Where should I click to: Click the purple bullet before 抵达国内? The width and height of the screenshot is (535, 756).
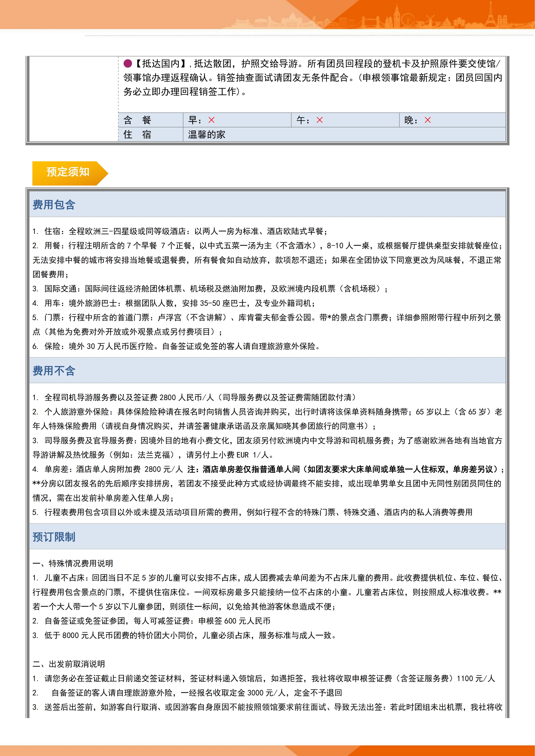[128, 63]
